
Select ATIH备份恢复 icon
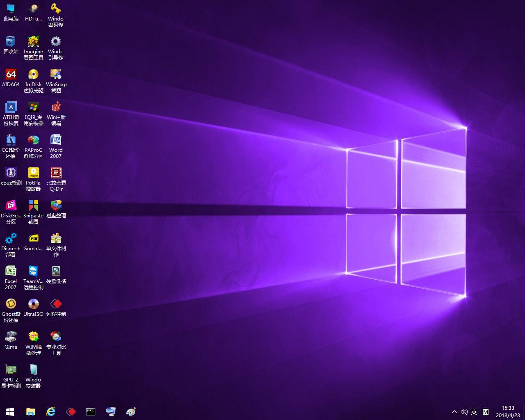11,114
